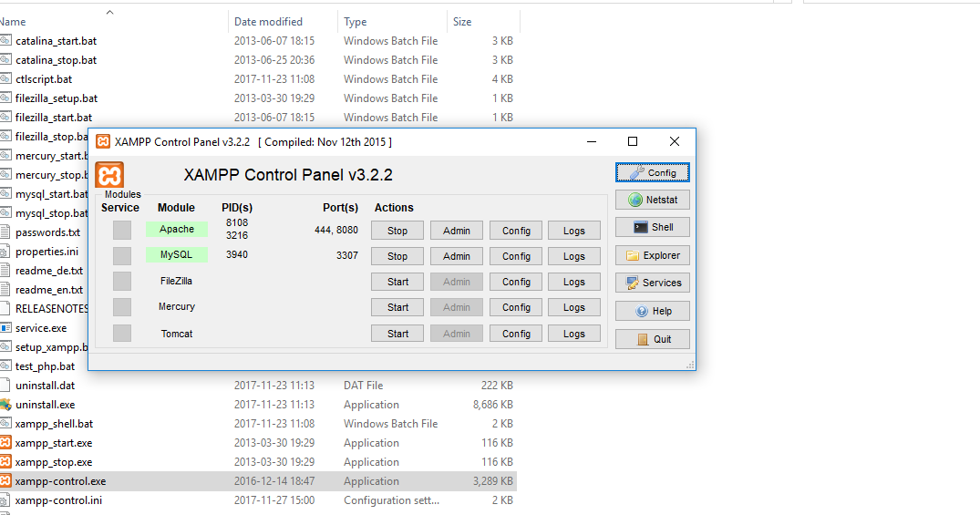Stop the MySQL module
Viewport: 980px width, 515px height.
tap(397, 256)
